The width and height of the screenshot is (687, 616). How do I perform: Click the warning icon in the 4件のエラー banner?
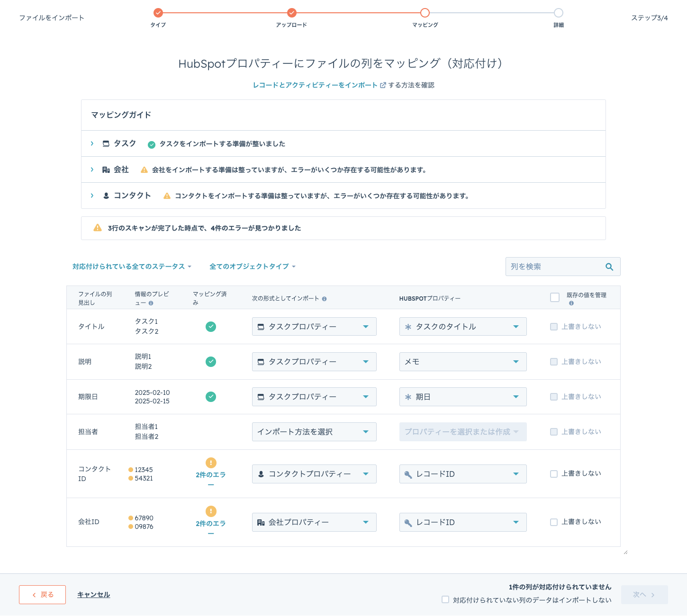click(98, 228)
